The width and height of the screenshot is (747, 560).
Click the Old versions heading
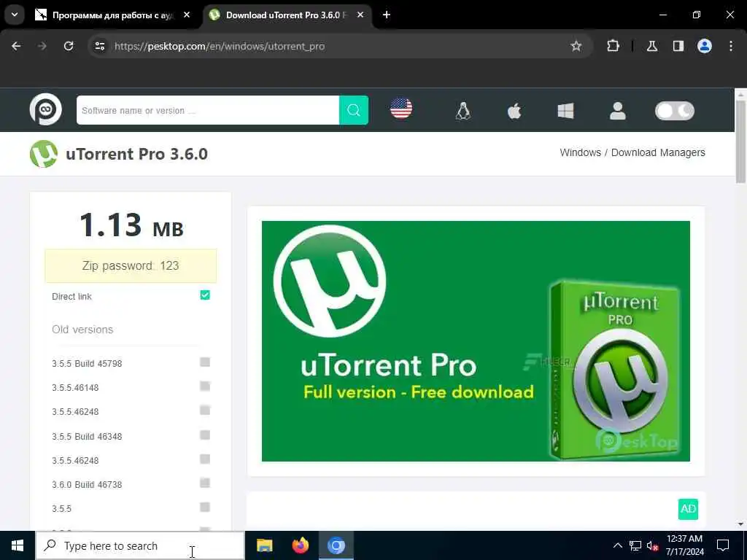click(82, 330)
